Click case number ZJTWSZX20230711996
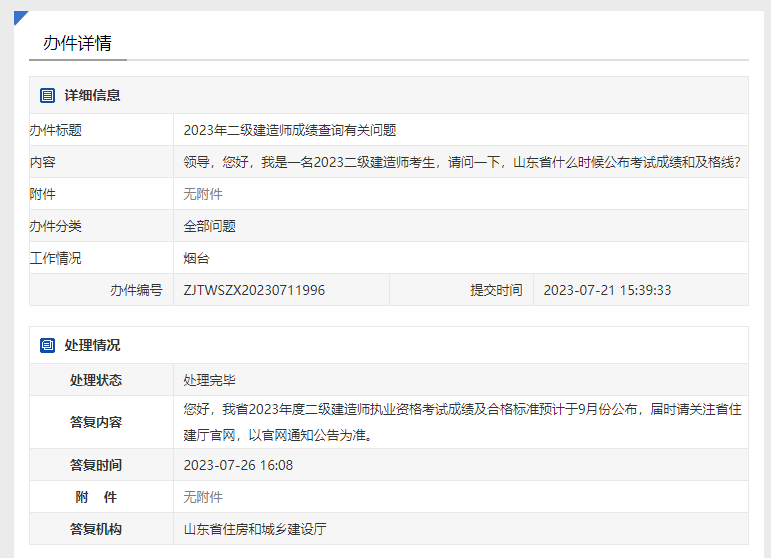The image size is (771, 558). point(254,290)
